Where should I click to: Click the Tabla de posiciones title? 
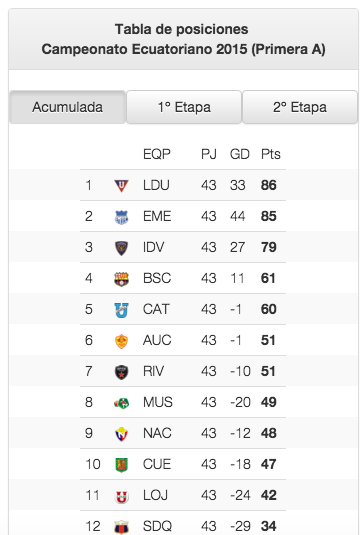(182, 29)
